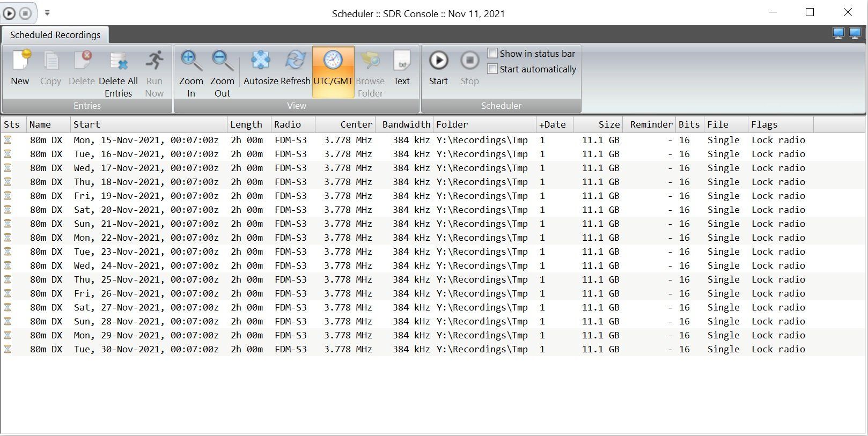868x436 pixels.
Task: Zoom Out on the recordings list
Action: (222, 73)
